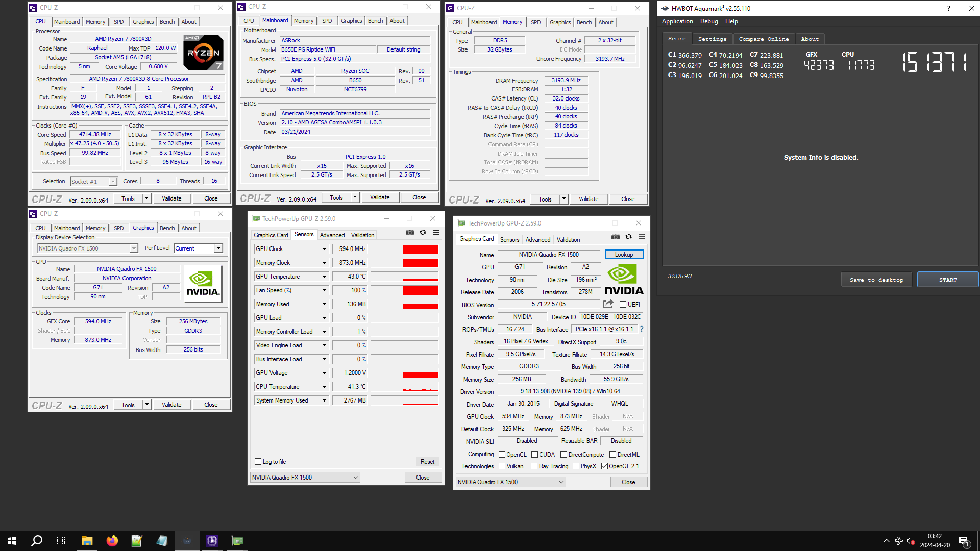Click Save to desktop button
This screenshot has width=980, height=551.
(876, 280)
